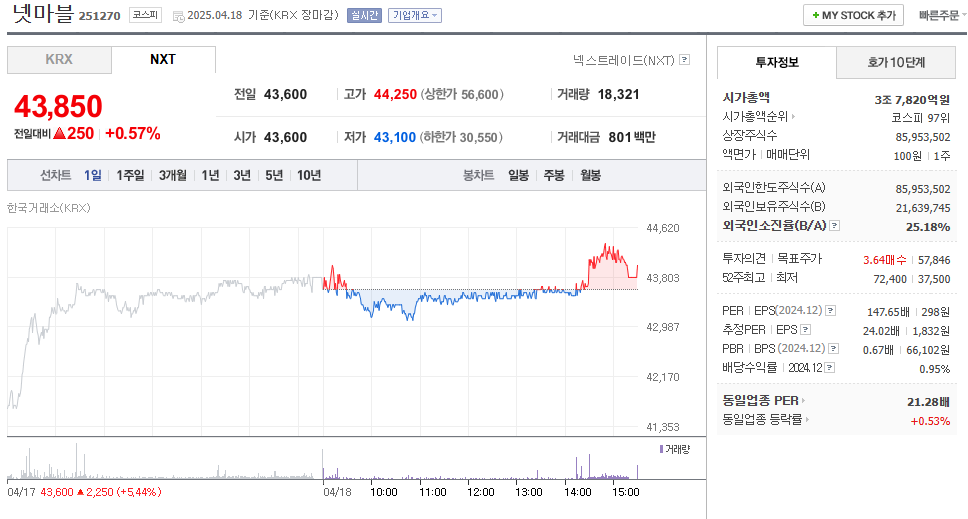This screenshot has height=519, width=968.
Task: Click the 14:00 time axis label
Action: click(x=578, y=492)
